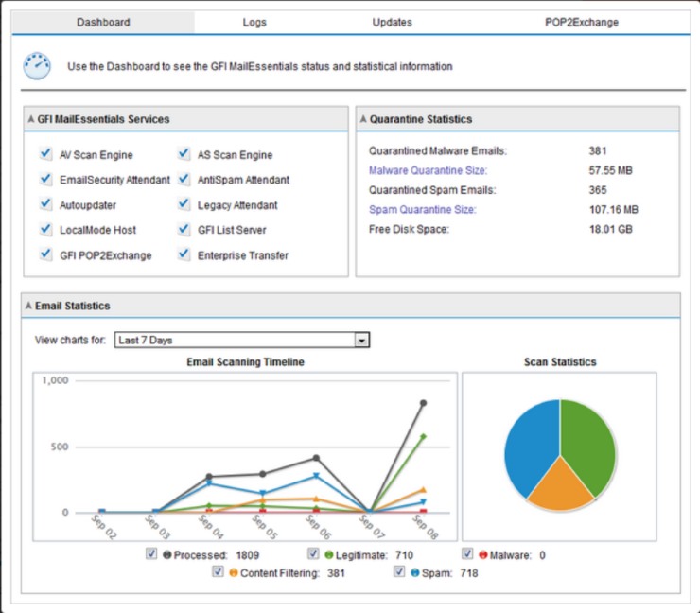Toggle the Legitimate series checkbox
This screenshot has width=700, height=613.
click(x=313, y=554)
